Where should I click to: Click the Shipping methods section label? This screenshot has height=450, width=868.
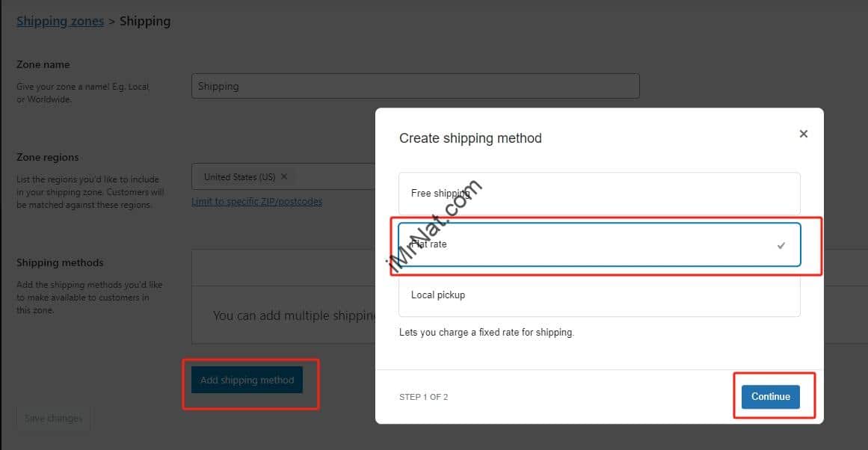click(x=60, y=262)
